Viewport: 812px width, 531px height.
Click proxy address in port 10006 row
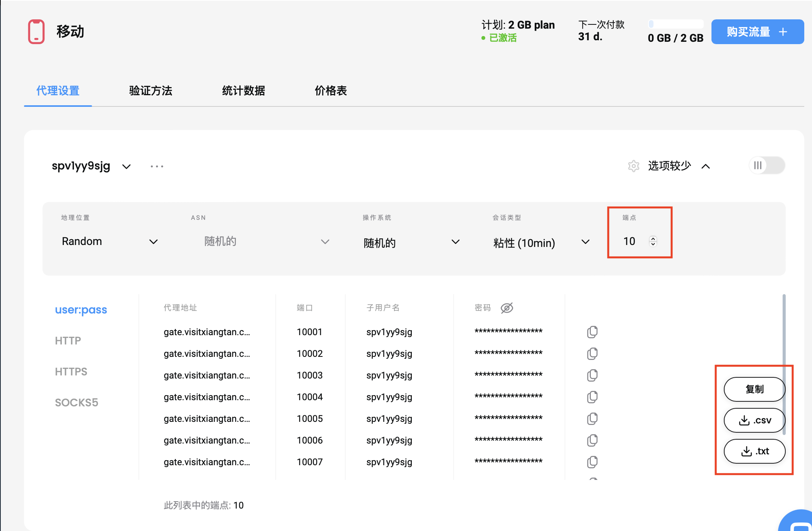(207, 440)
